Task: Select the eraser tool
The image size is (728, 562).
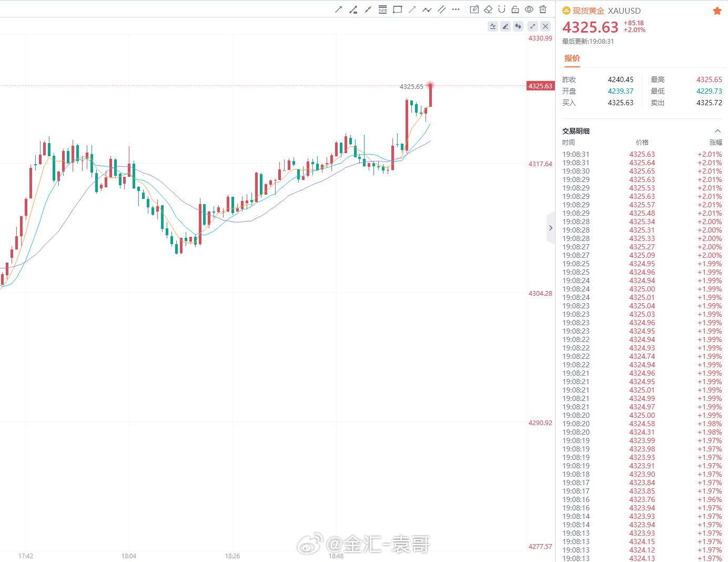Action: 488,9
